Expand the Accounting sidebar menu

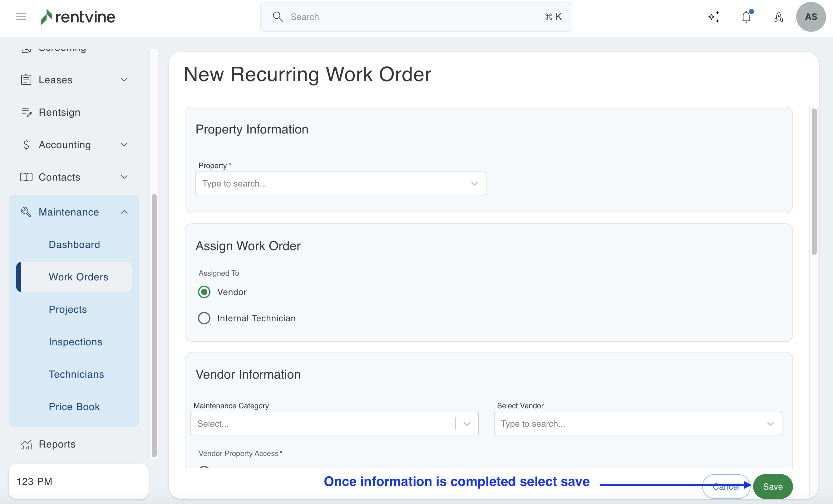124,145
